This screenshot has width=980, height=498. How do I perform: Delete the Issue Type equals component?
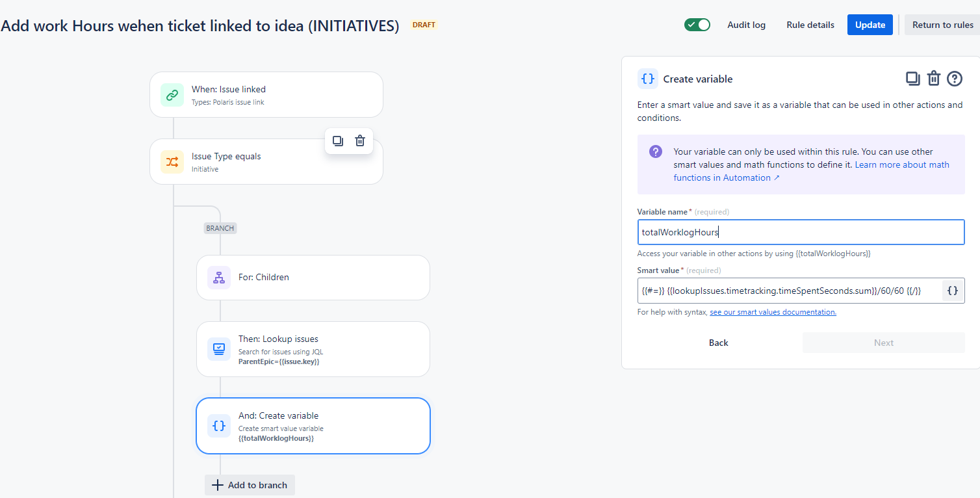360,141
